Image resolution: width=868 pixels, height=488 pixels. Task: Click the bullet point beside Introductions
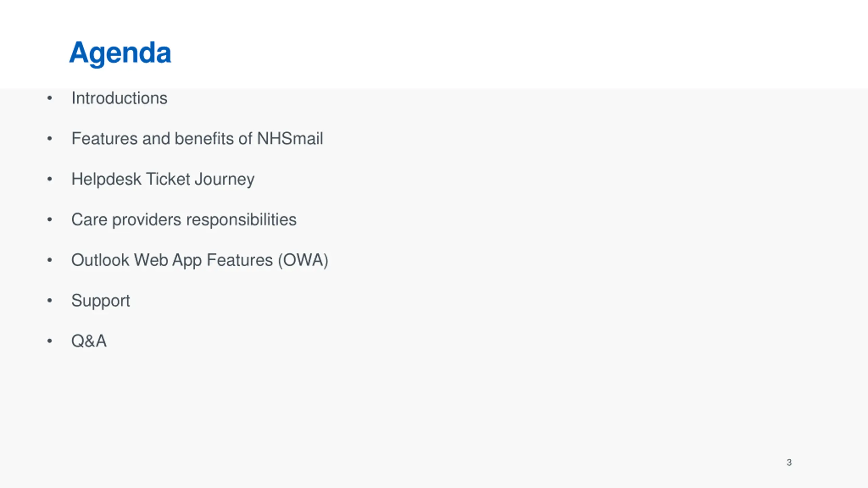click(x=50, y=98)
